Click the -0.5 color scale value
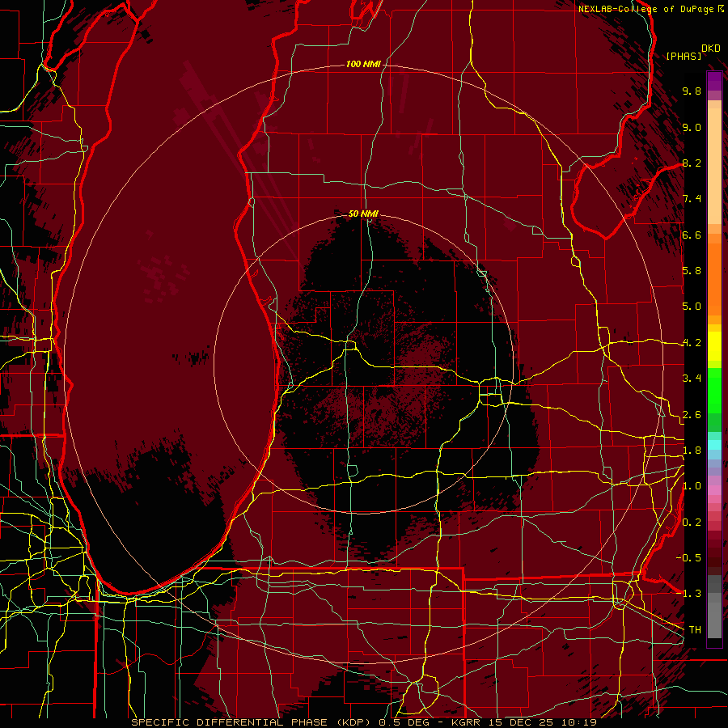 [x=688, y=557]
